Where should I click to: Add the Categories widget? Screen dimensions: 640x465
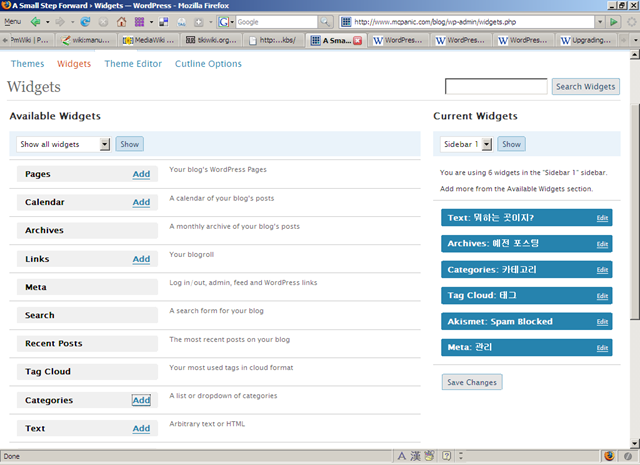pyautogui.click(x=141, y=400)
